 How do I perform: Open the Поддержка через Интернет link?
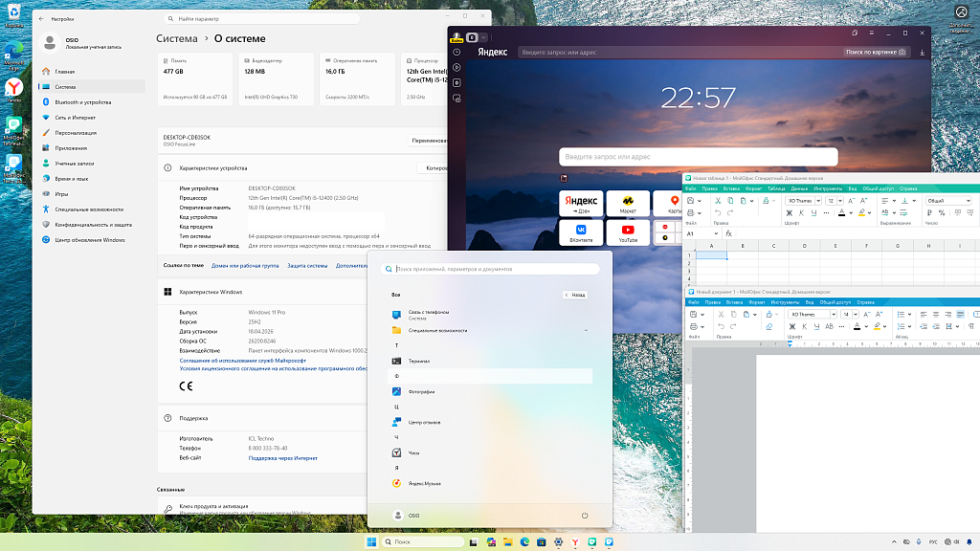point(282,458)
